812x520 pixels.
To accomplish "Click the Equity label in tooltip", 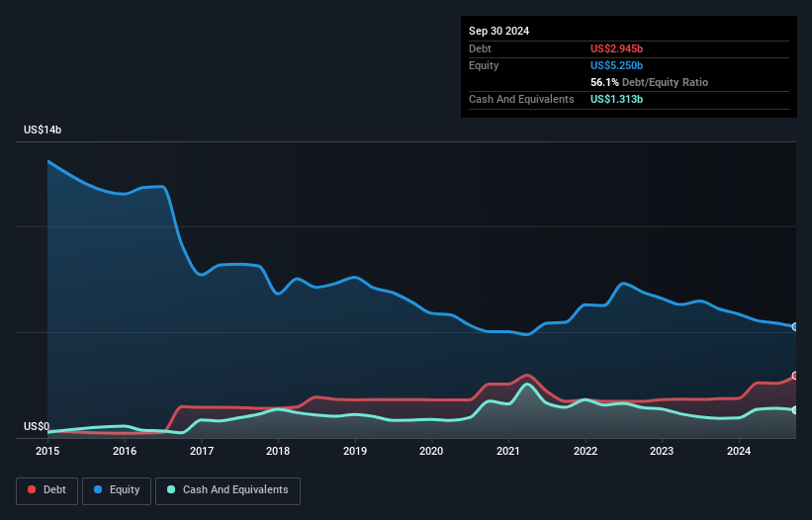I will (484, 65).
